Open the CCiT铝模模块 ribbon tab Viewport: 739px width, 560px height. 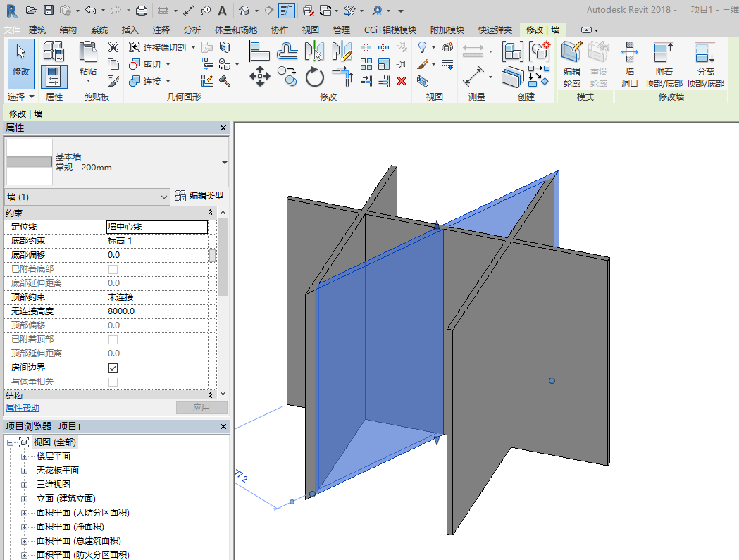(x=390, y=30)
